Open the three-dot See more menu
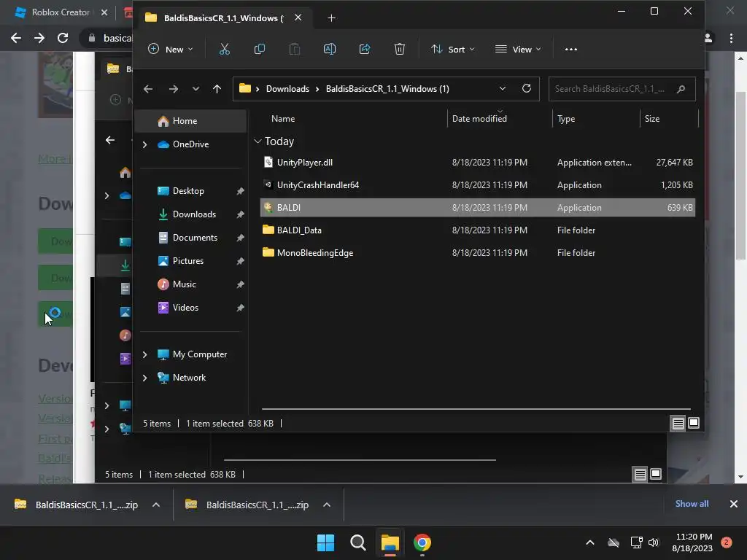747x560 pixels. (x=570, y=49)
